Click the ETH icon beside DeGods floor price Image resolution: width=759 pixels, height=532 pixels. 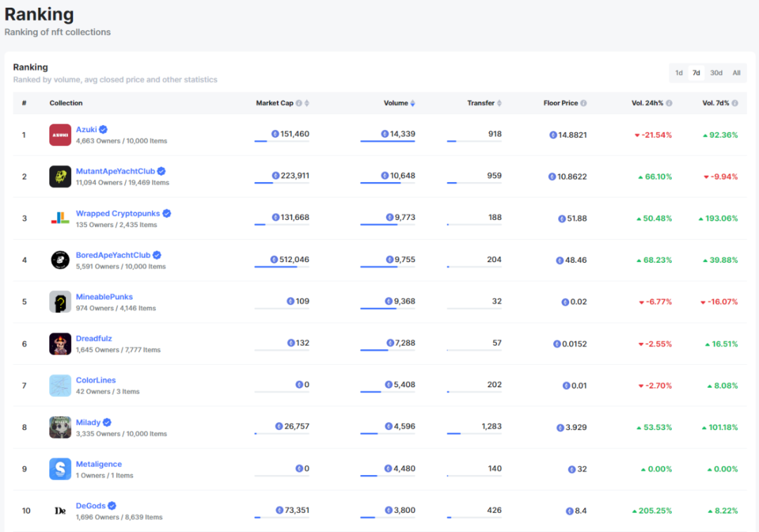(x=569, y=511)
